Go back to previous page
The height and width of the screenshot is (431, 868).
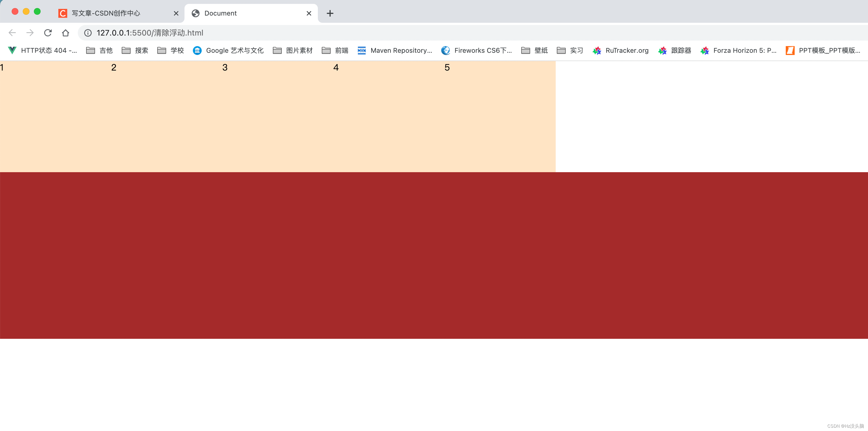(x=12, y=33)
